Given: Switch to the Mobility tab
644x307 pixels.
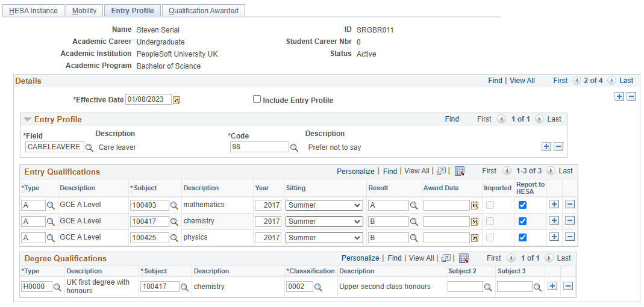Looking at the screenshot, I should click(84, 11).
